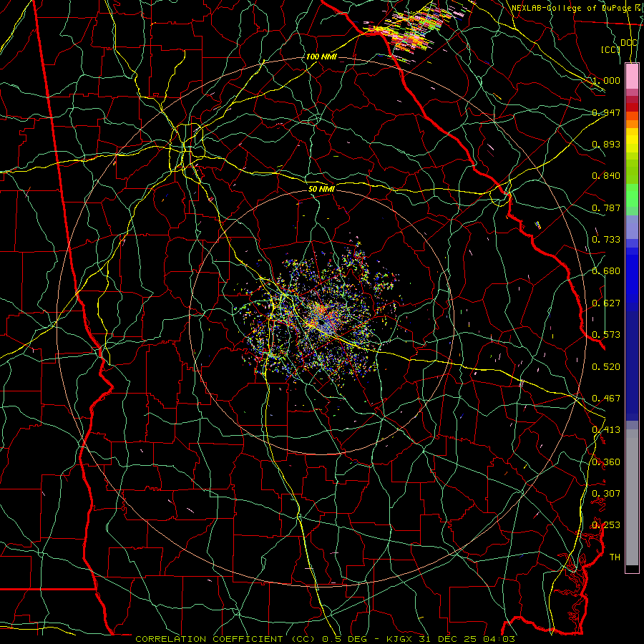Click the 0.787 color scale value
Screen dimensions: 644x644
click(606, 208)
